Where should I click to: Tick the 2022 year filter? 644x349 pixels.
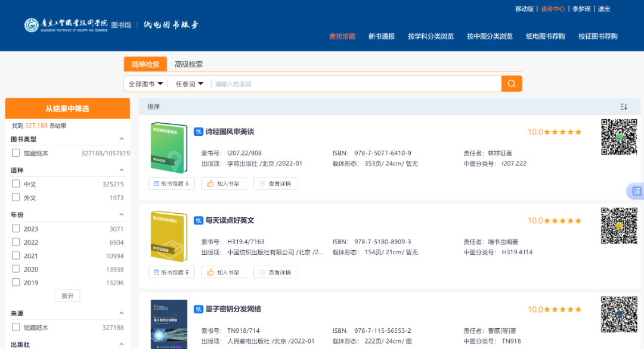(16, 242)
